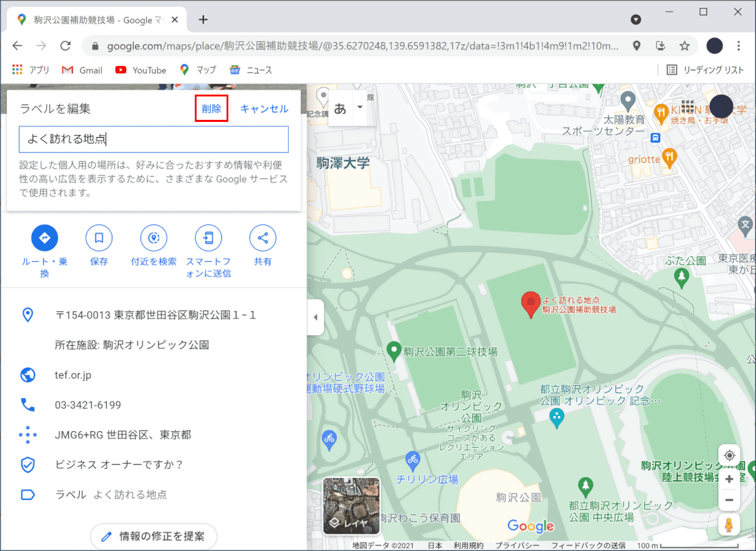756x551 pixels.
Task: Open Gmail bookmark
Action: click(x=83, y=70)
